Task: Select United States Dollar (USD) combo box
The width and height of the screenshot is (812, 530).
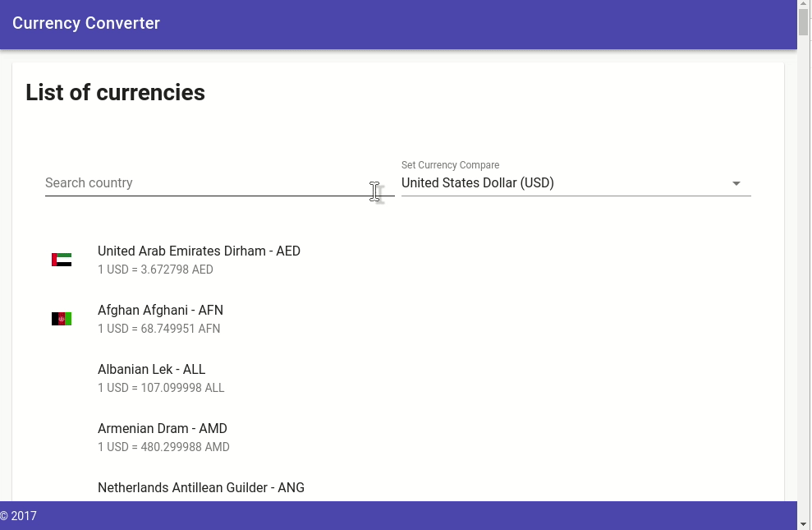Action: tap(576, 183)
